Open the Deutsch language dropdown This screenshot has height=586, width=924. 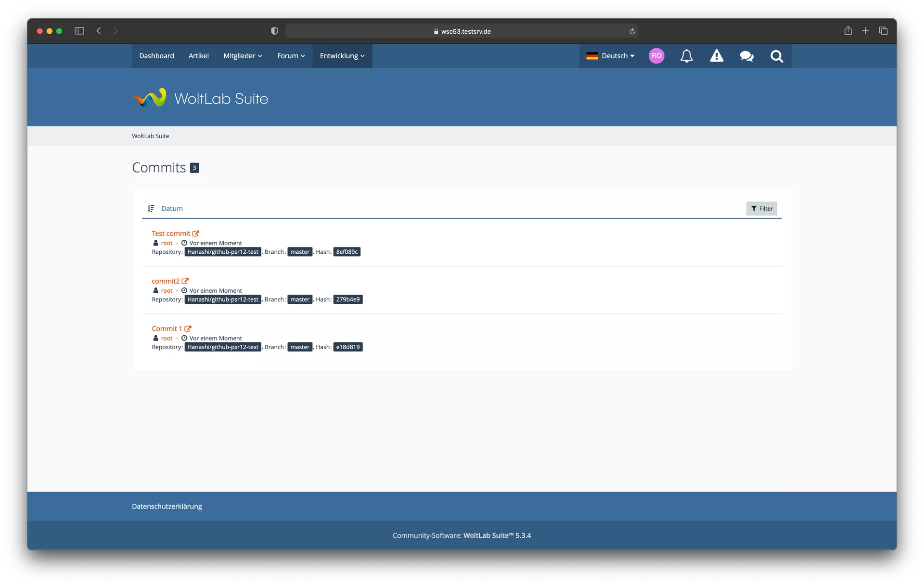click(x=610, y=56)
